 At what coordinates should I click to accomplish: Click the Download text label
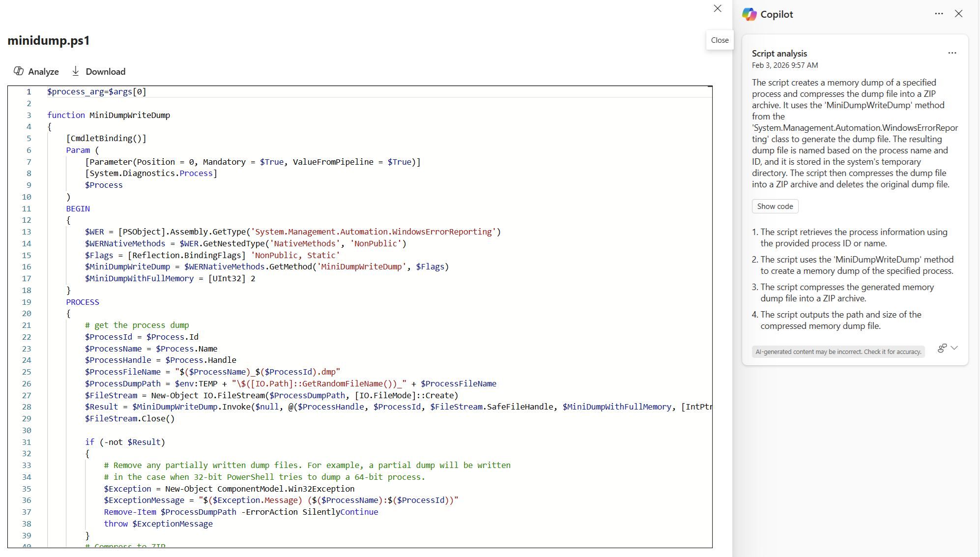tap(105, 72)
